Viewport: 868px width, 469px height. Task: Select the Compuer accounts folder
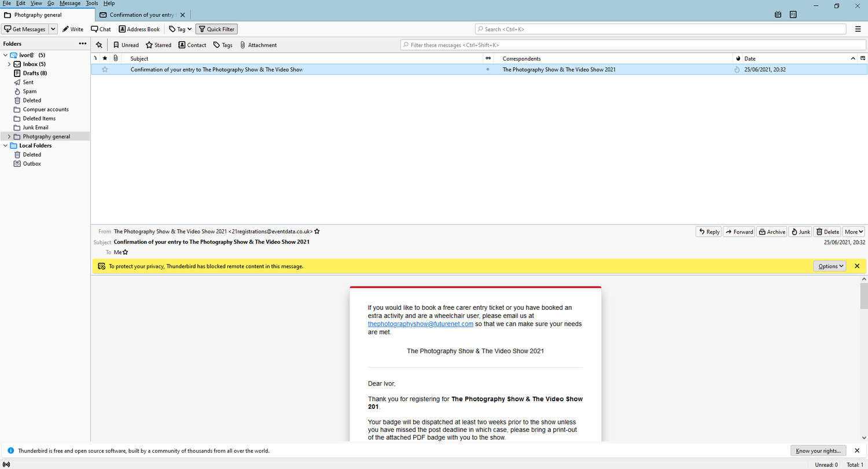pyautogui.click(x=46, y=109)
